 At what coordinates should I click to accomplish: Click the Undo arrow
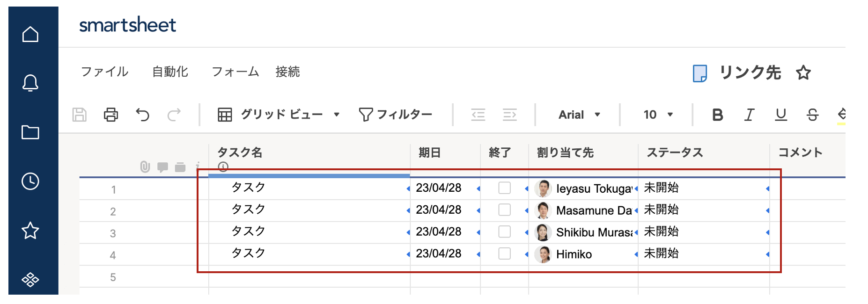[142, 115]
